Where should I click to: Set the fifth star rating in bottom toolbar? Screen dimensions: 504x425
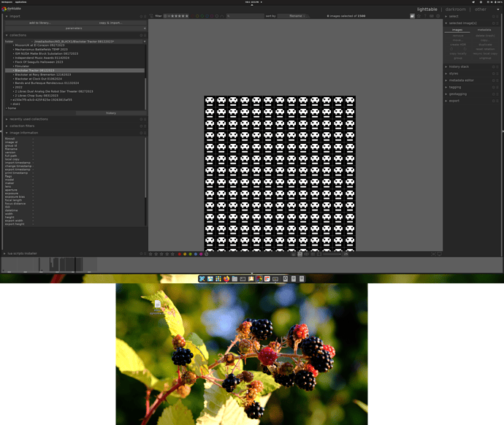[x=172, y=254]
